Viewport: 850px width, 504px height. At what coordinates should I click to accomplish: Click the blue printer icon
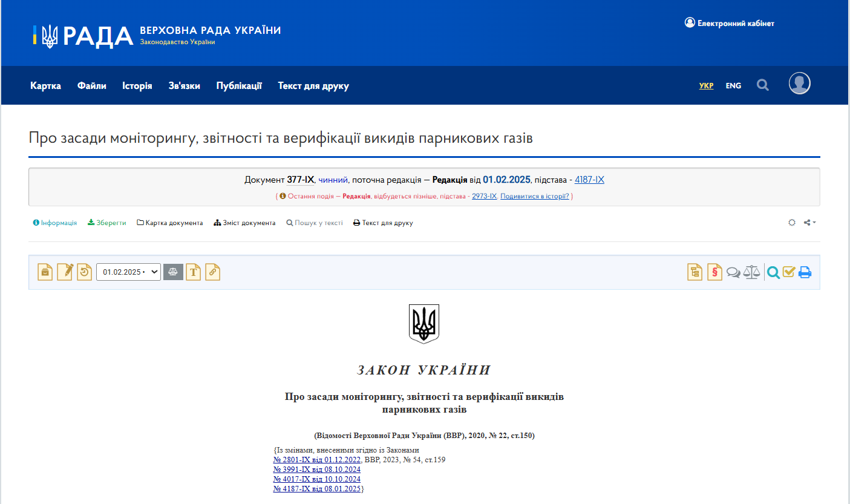coord(805,272)
